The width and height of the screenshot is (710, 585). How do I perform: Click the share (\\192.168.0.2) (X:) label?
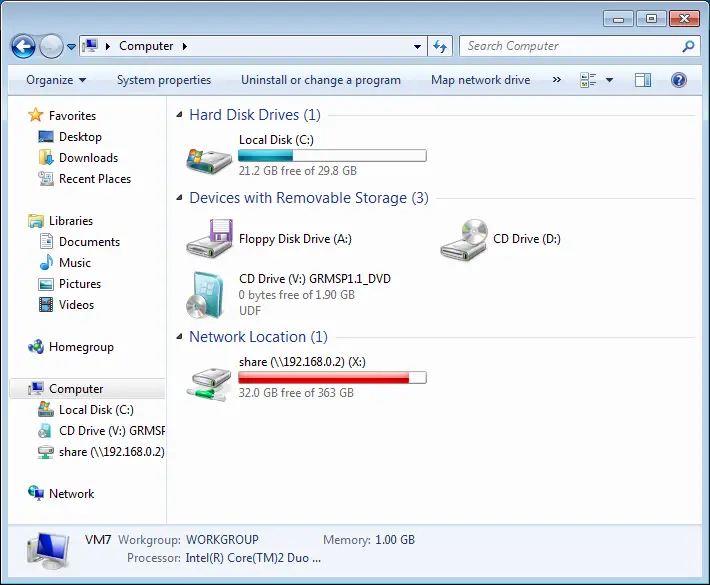302,362
